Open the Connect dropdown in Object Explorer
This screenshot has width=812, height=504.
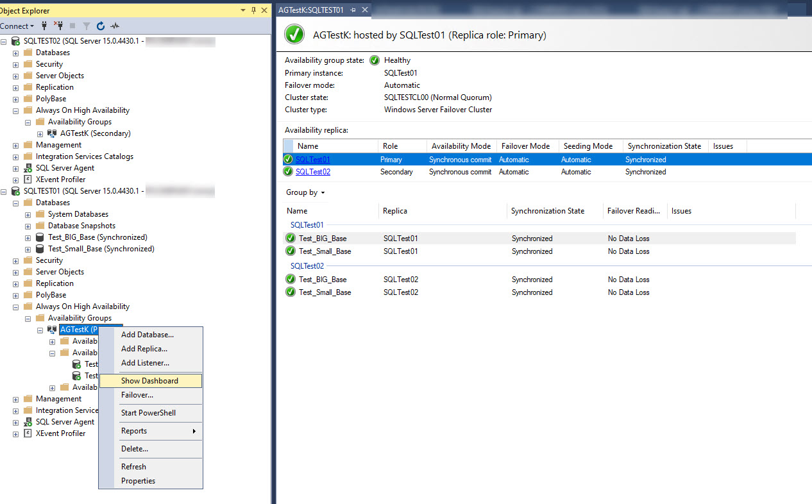click(x=17, y=26)
